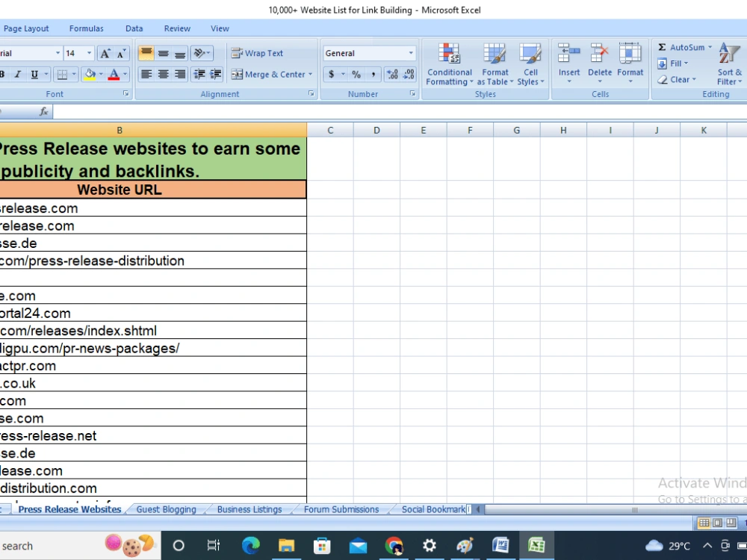747x560 pixels.
Task: Increase decimal places
Action: point(393,74)
